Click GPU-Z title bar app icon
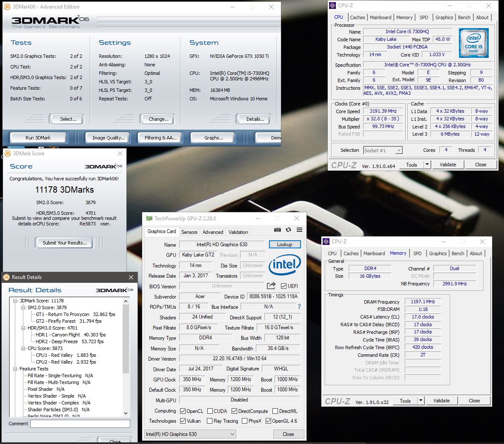The width and height of the screenshot is (504, 444). point(149,218)
